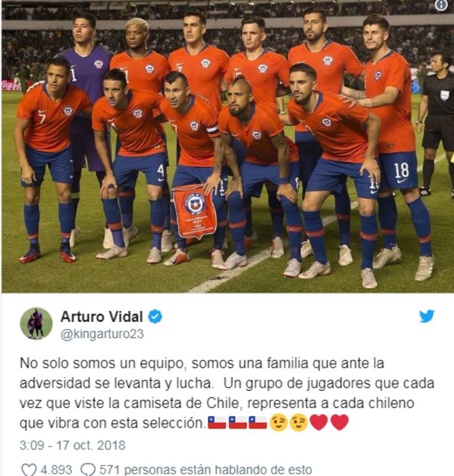Open the Chile team photo
The width and height of the screenshot is (454, 476).
point(228,146)
